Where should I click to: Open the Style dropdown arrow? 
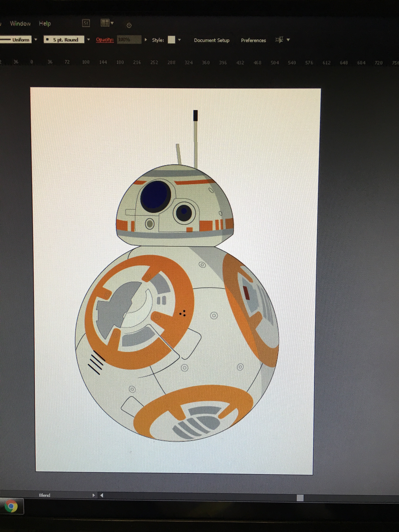pyautogui.click(x=179, y=40)
